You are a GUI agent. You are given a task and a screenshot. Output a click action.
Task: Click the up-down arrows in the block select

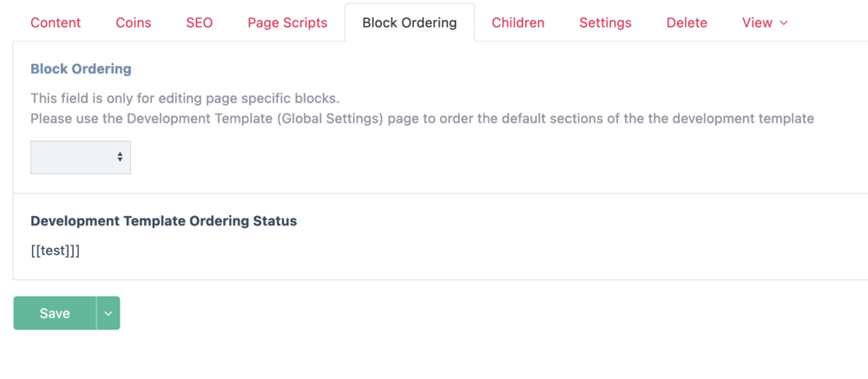tap(120, 158)
